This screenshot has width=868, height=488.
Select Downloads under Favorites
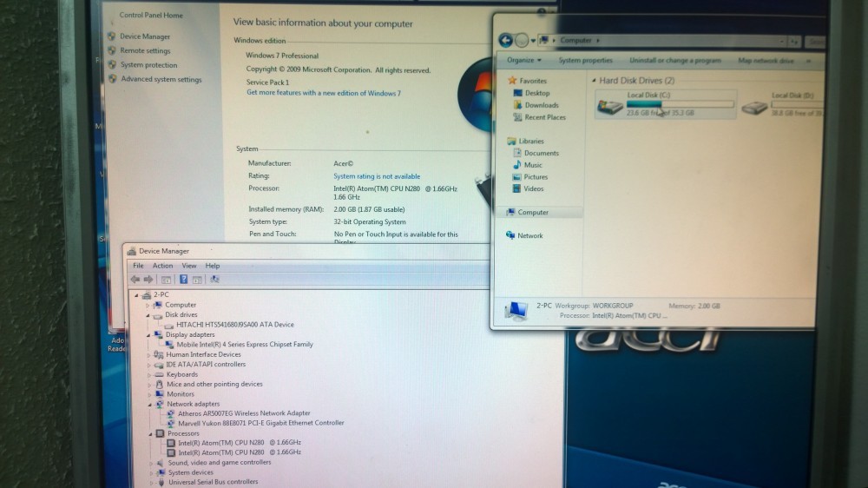pos(542,105)
